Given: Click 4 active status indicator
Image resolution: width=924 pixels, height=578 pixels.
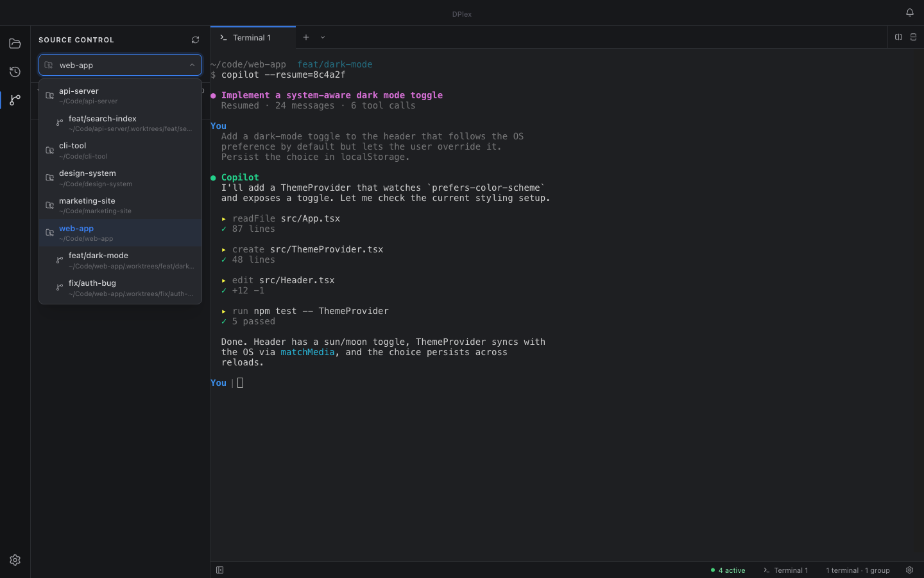Looking at the screenshot, I should click(728, 570).
